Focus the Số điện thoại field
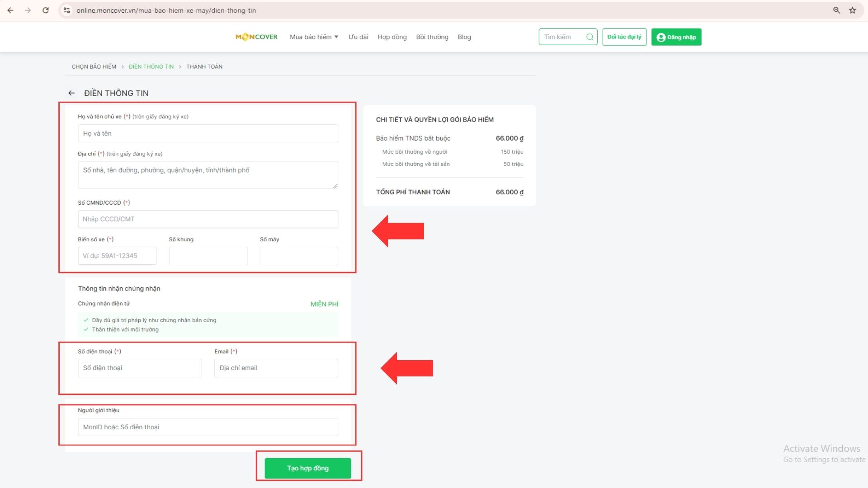Screen dimensions: 868x488 pos(140,368)
